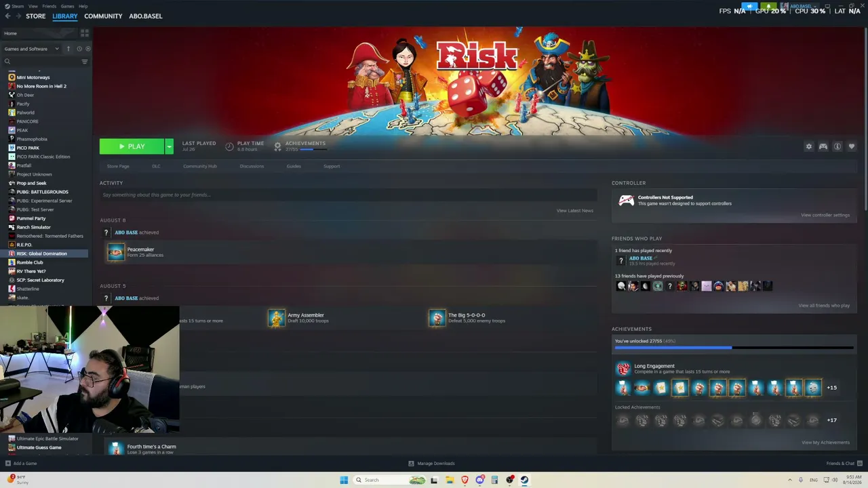Open the Steam menu
The width and height of the screenshot is (868, 488).
click(x=16, y=6)
